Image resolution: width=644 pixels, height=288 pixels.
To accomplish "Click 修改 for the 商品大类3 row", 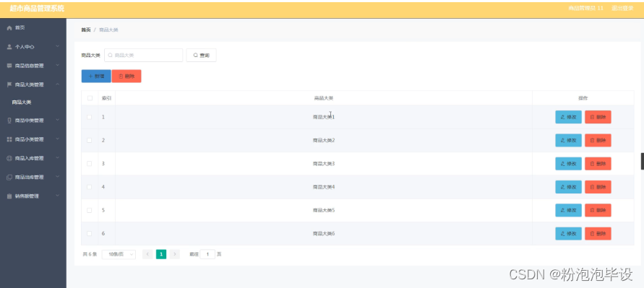I will point(568,164).
